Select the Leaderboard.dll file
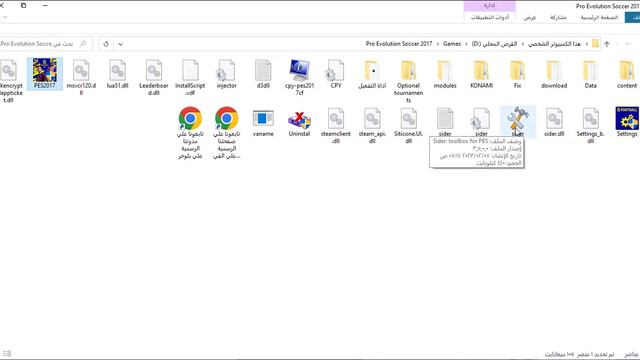The height and width of the screenshot is (360, 640). [153, 77]
